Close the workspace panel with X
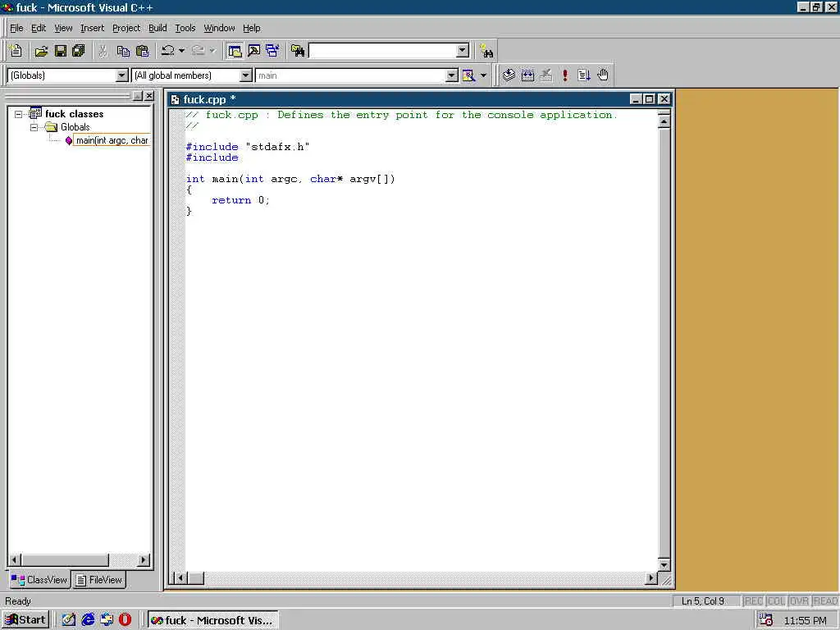Screen dimensions: 840x630 point(149,96)
